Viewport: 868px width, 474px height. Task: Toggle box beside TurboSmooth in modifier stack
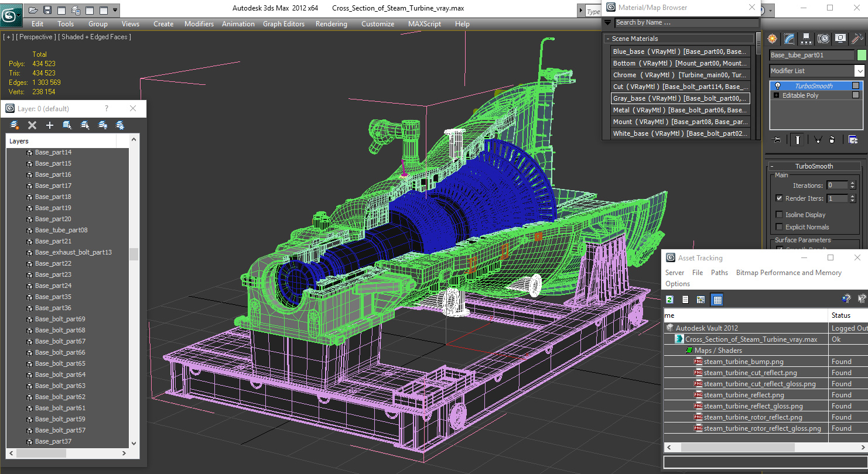[856, 86]
